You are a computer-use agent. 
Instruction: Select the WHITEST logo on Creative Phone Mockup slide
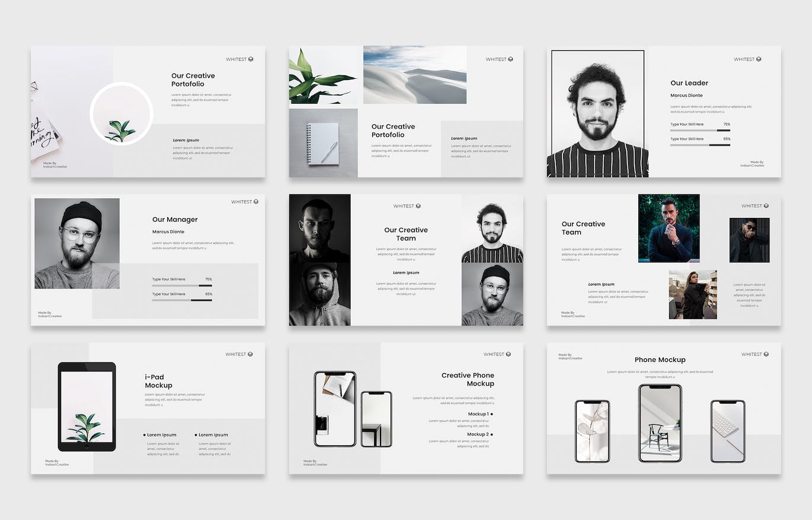497,354
